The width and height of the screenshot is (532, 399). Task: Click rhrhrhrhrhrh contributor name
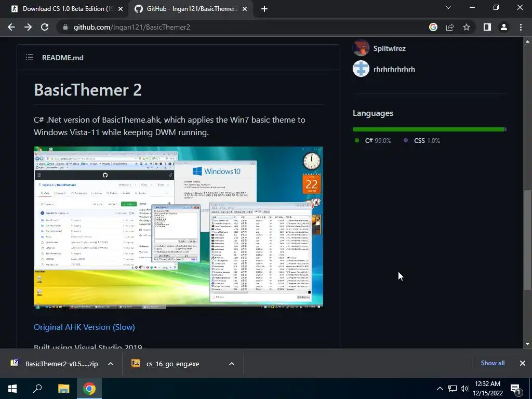[x=394, y=69]
